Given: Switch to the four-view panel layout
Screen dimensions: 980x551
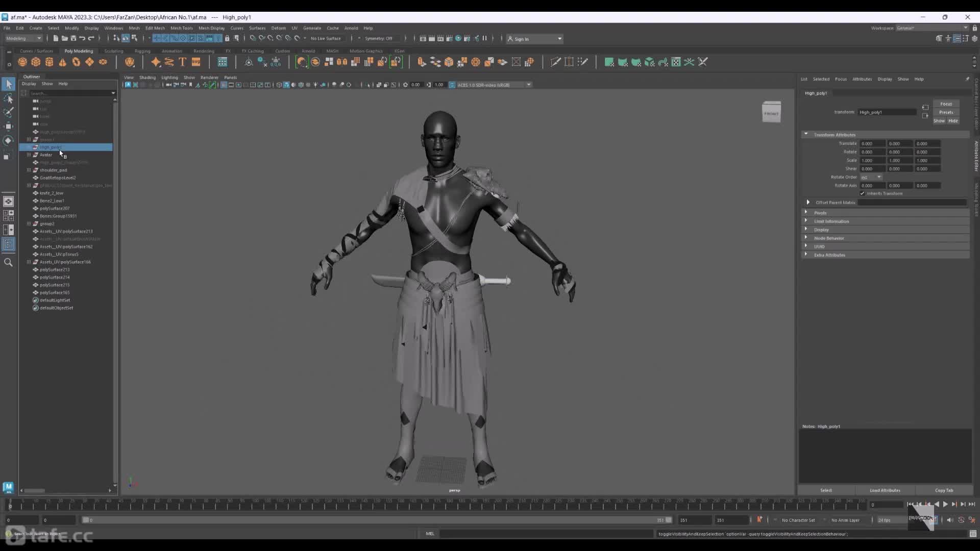Looking at the screenshot, I should tap(8, 216).
